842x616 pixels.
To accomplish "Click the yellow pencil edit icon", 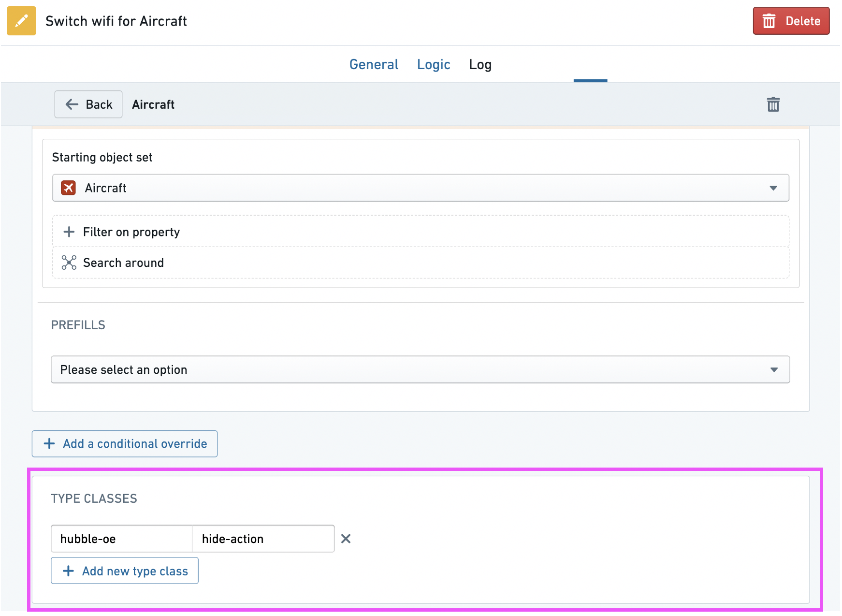I will (21, 21).
